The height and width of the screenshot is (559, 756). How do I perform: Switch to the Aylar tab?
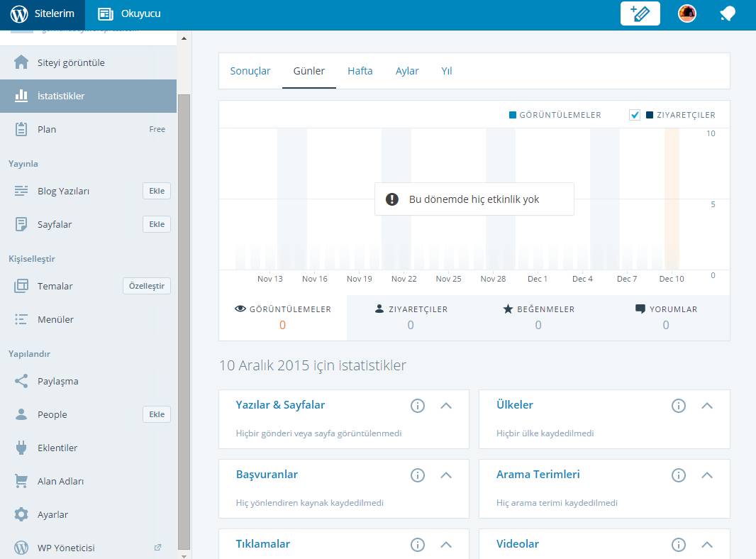tap(407, 71)
